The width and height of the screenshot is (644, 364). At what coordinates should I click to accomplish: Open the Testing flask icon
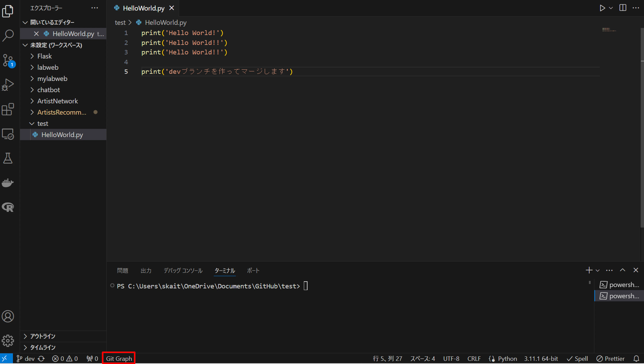(x=8, y=158)
